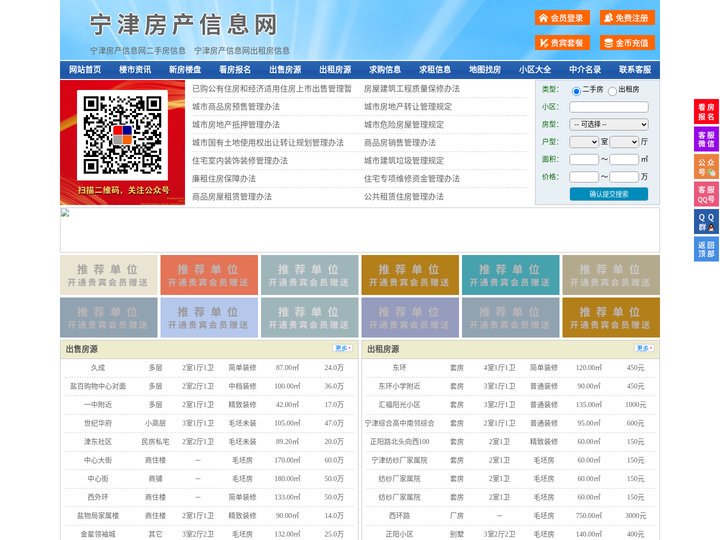Open 公共租赁住房管理办法 link
Viewport: 720px width, 540px height.
(x=404, y=197)
